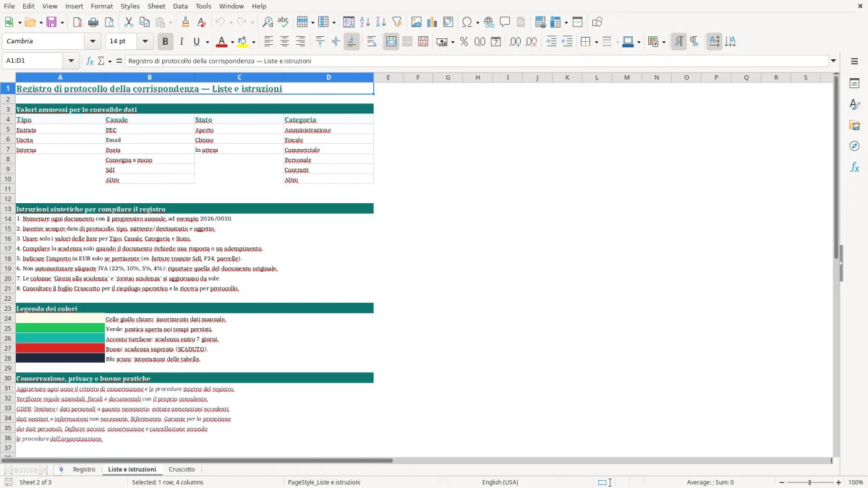Open the Font Name dropdown (Cambria)

pos(92,42)
